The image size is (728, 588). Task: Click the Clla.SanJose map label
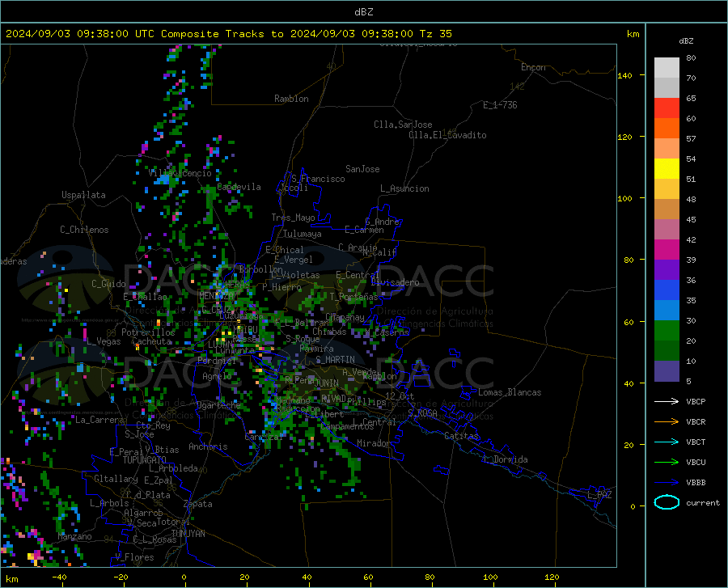[403, 125]
